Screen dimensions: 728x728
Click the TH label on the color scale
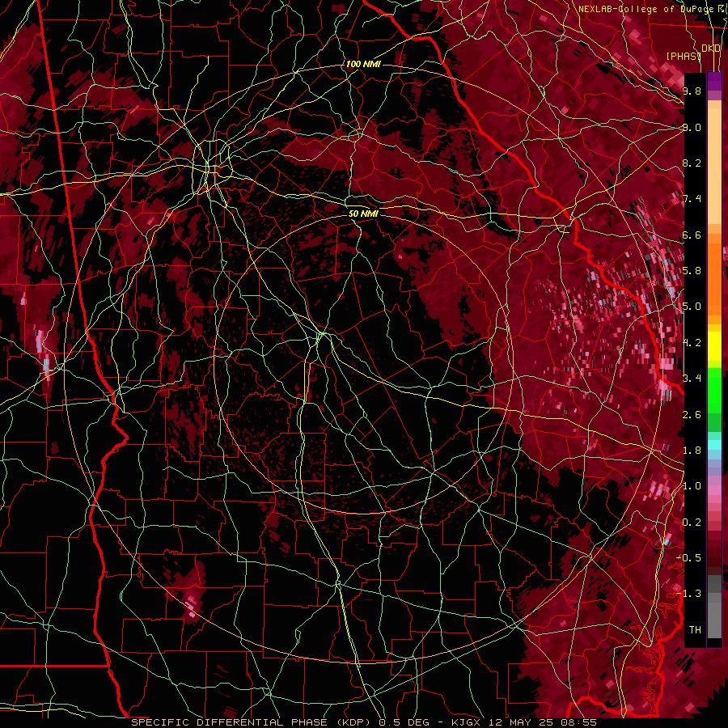coord(695,630)
